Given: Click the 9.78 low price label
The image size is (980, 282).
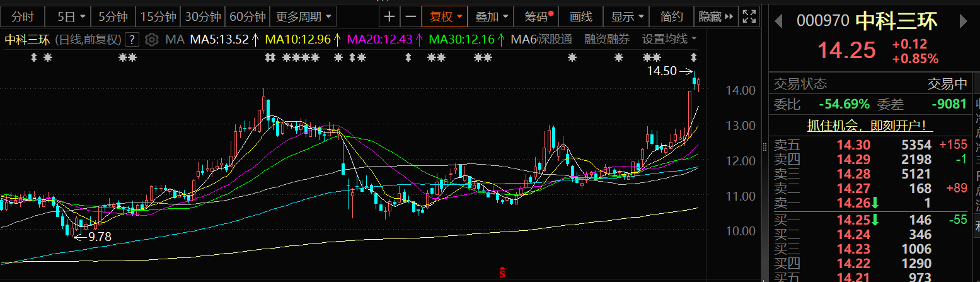Looking at the screenshot, I should tap(100, 237).
